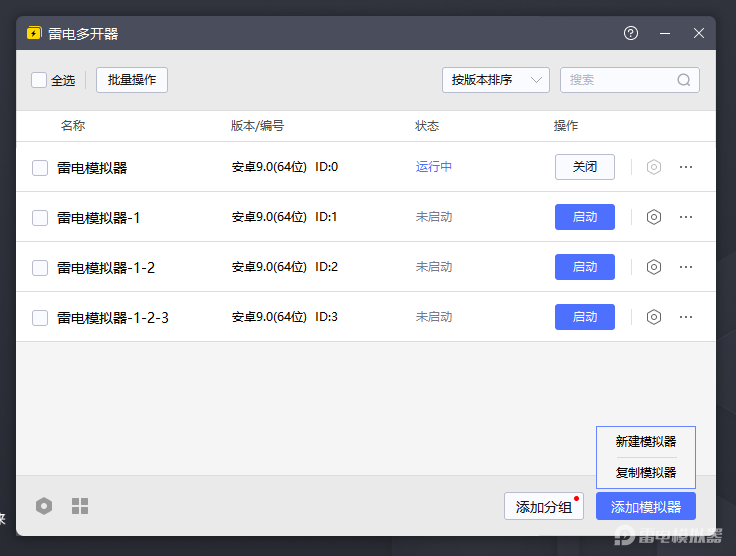736x556 pixels.
Task: Open settings gear for 雷电模拟器-1-2 ID:2
Action: pyautogui.click(x=654, y=267)
